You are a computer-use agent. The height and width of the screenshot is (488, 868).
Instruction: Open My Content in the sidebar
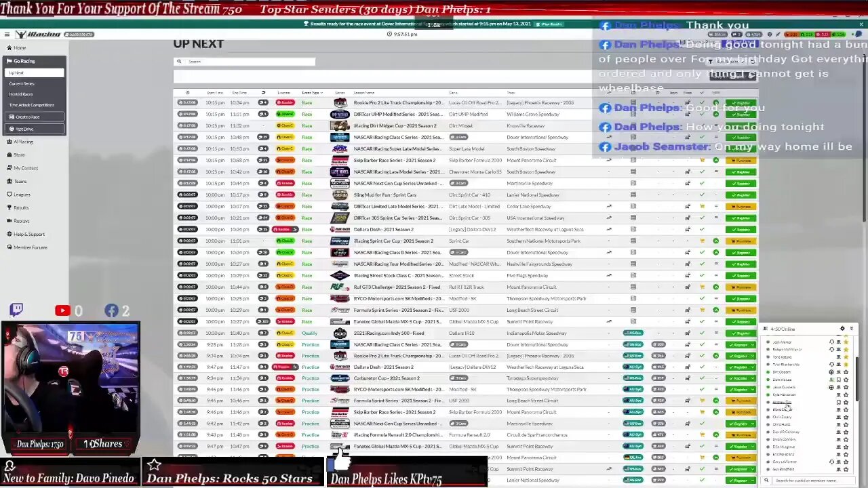(22, 168)
